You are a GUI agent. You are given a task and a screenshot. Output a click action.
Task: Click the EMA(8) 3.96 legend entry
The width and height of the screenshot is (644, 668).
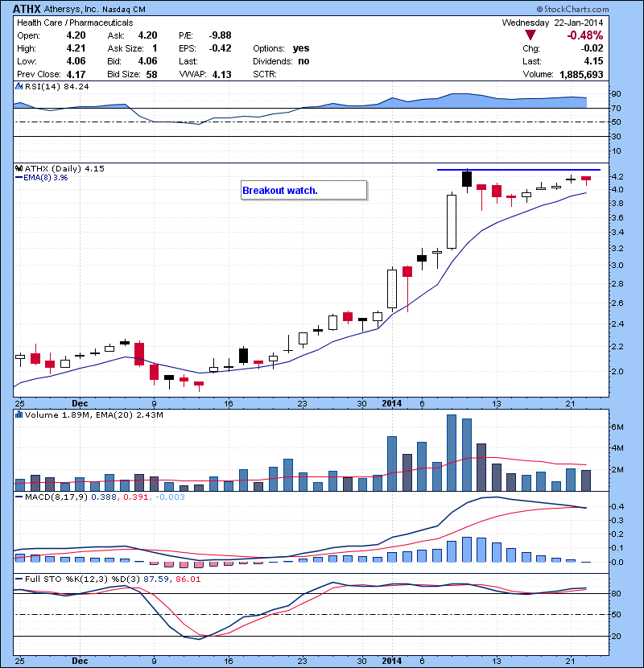41,177
